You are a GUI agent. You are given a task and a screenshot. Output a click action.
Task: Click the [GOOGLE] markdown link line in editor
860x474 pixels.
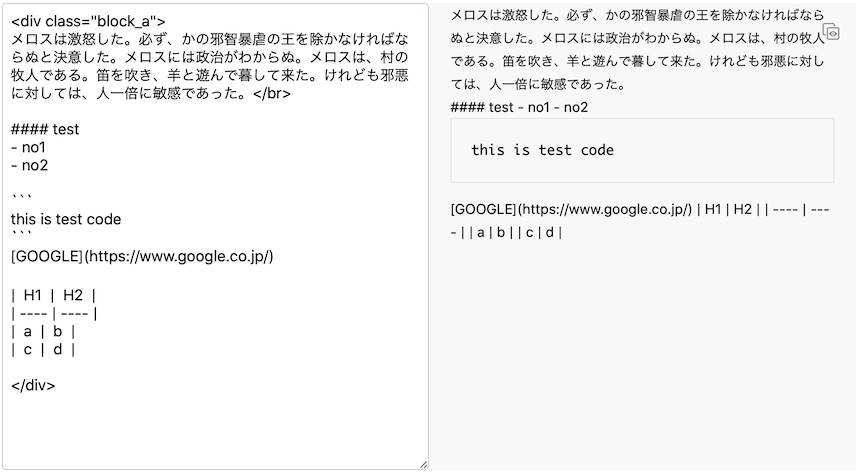[142, 256]
